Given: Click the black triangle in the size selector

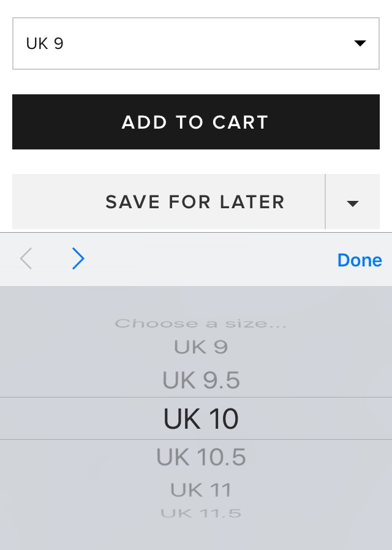Looking at the screenshot, I should (x=360, y=43).
